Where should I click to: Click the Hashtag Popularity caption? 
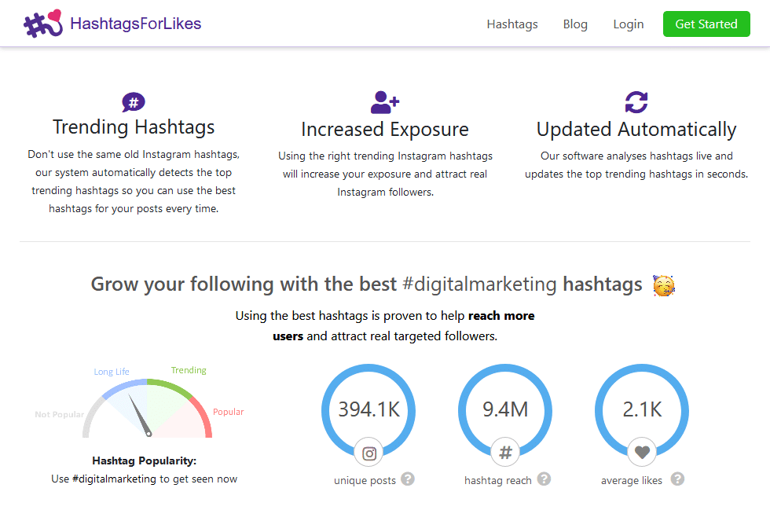[x=145, y=460]
